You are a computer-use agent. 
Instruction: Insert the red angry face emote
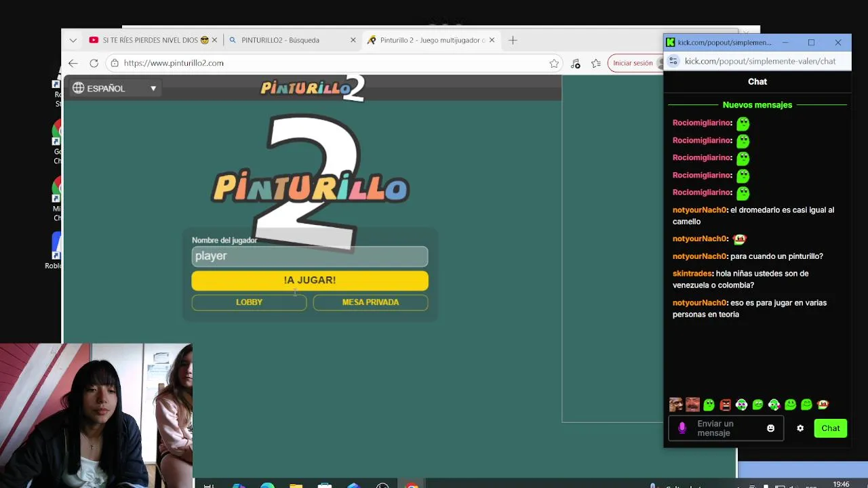click(725, 405)
